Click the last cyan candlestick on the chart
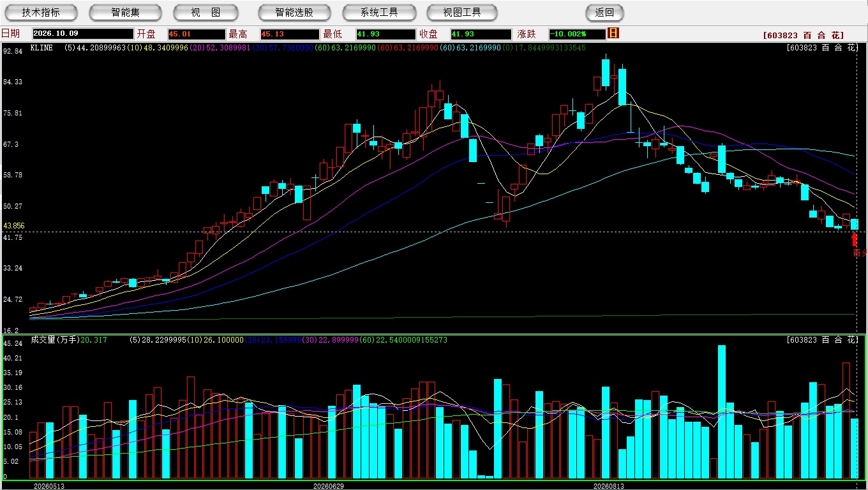The image size is (868, 490). [855, 224]
